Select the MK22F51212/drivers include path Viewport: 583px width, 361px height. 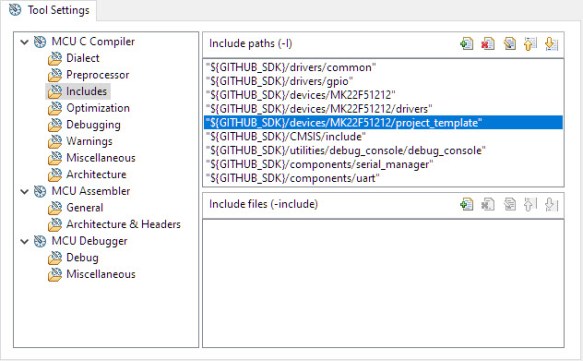(x=383, y=109)
